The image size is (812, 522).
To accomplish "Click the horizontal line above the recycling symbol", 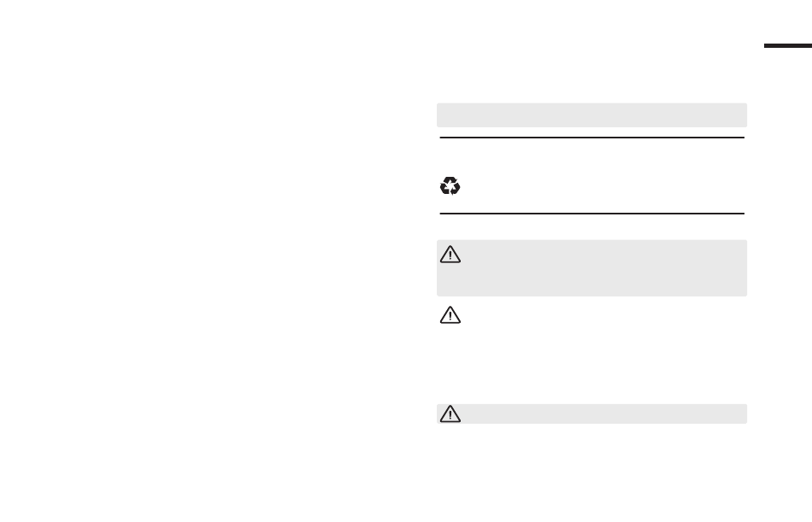I will point(591,137).
